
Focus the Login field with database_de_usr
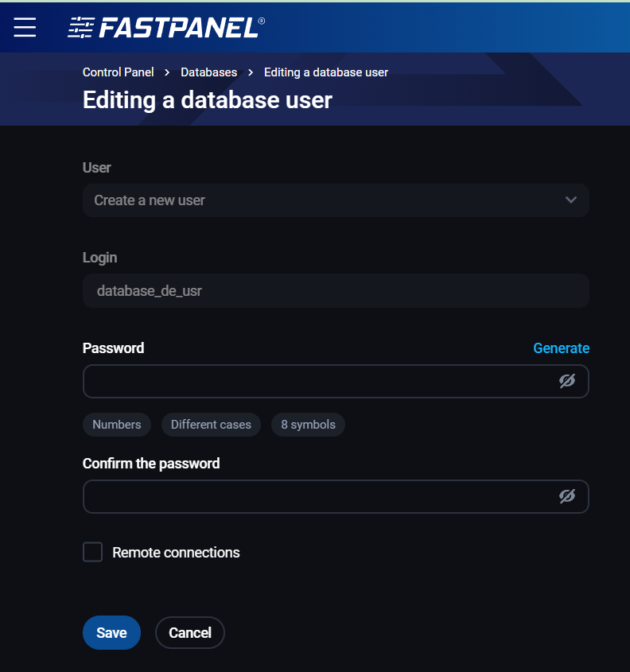click(334, 291)
